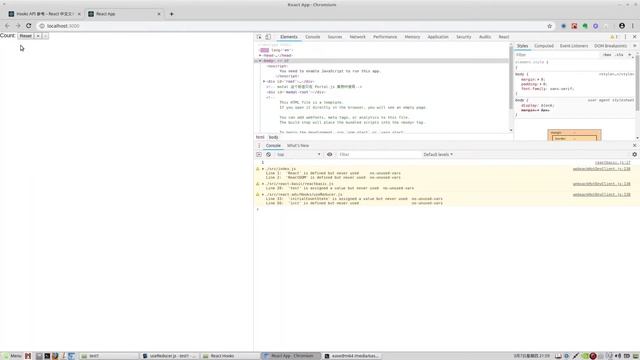Open the Application panel tab
This screenshot has width=640, height=360.
(x=438, y=37)
